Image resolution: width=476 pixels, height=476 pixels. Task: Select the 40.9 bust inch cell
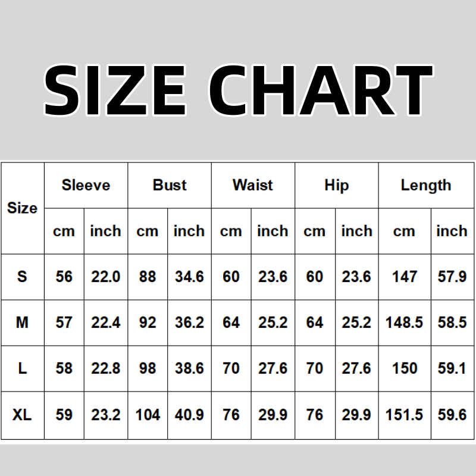click(189, 415)
